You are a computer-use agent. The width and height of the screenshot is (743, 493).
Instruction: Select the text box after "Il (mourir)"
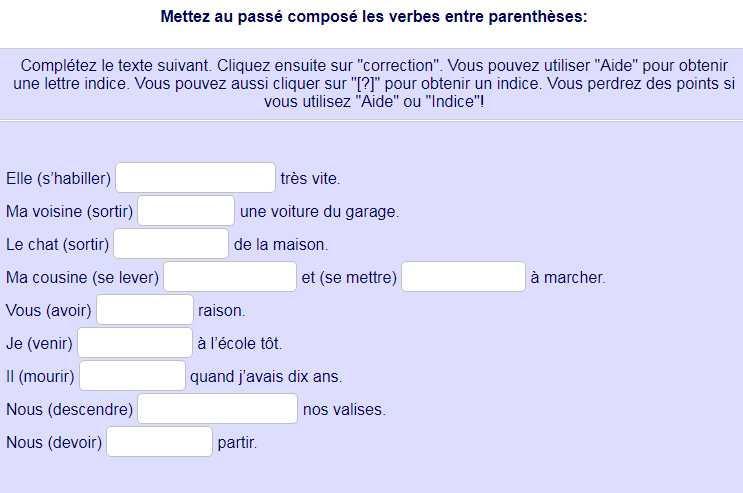tap(132, 375)
